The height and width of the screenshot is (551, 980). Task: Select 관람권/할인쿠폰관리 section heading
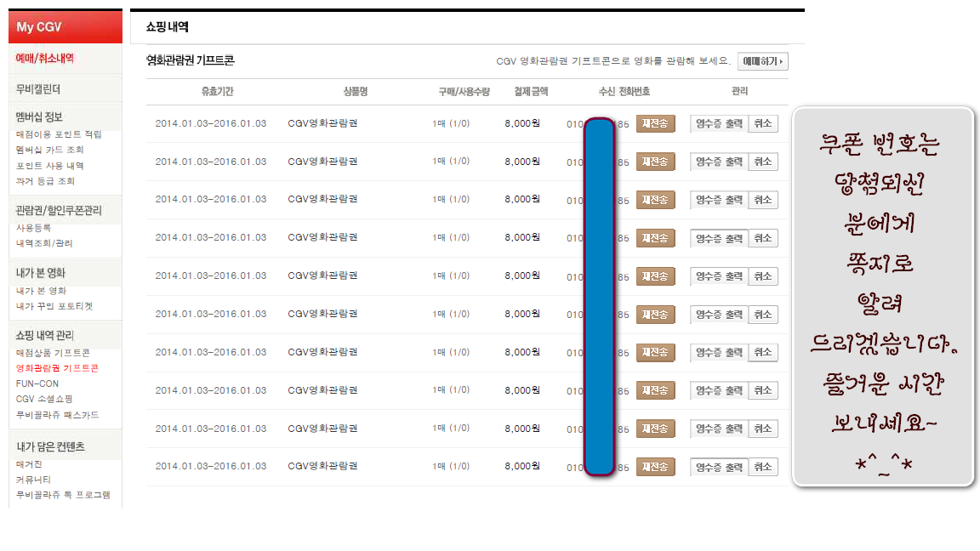point(59,211)
